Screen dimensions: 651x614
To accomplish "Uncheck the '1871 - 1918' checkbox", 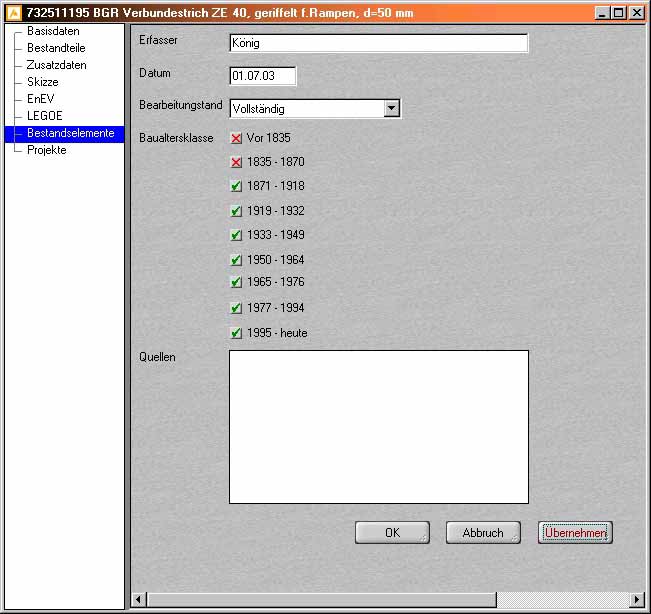I will 237,186.
